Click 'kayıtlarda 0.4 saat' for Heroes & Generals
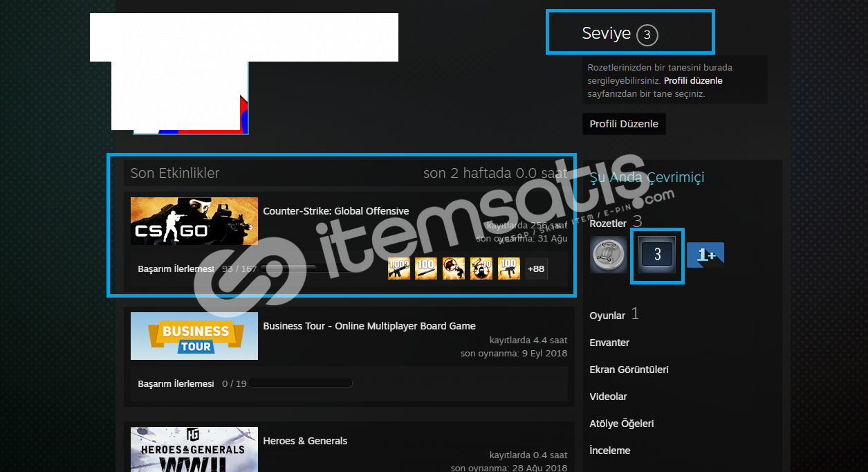 (x=528, y=455)
